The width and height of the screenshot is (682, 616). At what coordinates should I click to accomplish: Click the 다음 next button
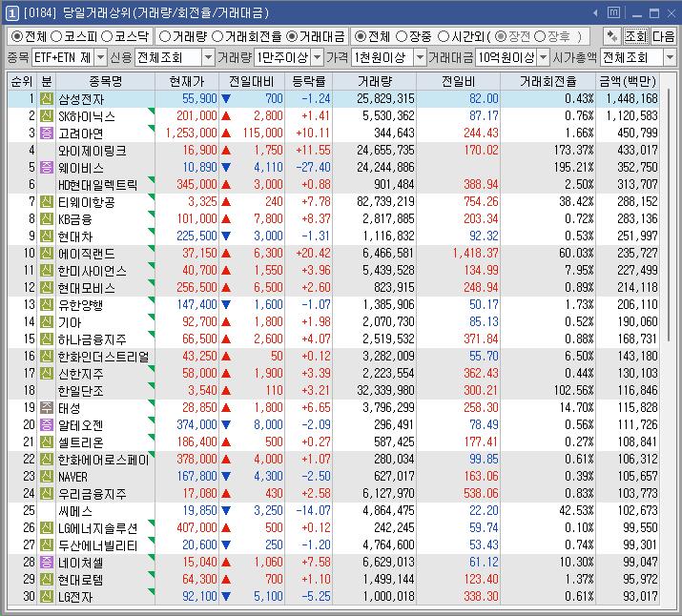click(663, 36)
